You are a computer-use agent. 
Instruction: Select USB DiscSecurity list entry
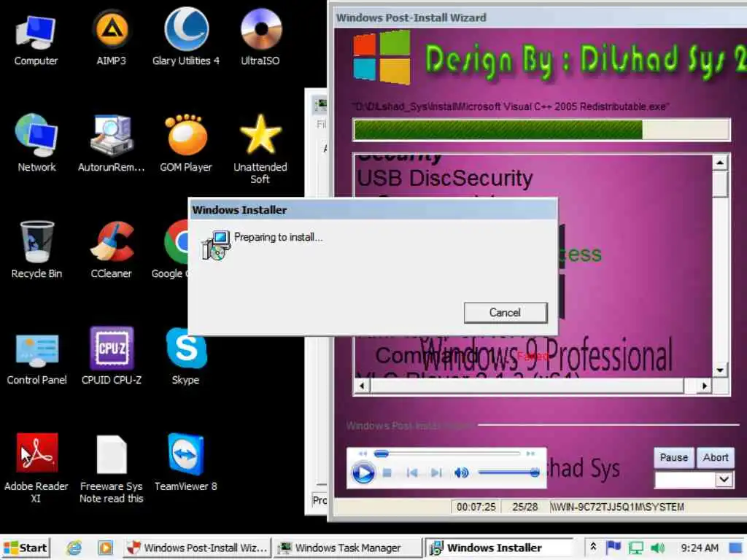(444, 179)
